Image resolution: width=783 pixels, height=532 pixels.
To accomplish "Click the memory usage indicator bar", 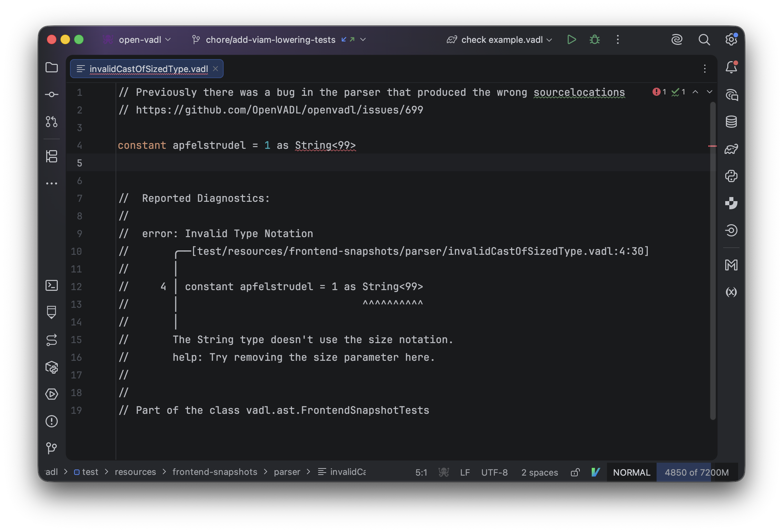I will point(697,472).
